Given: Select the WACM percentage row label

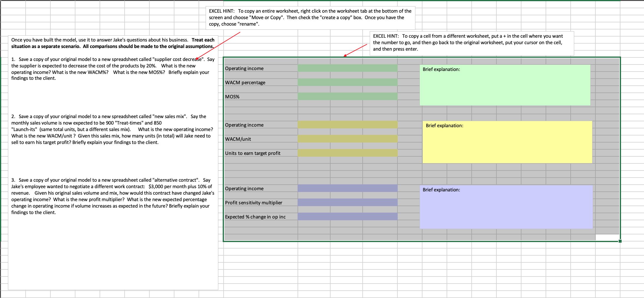Looking at the screenshot, I should click(246, 82).
